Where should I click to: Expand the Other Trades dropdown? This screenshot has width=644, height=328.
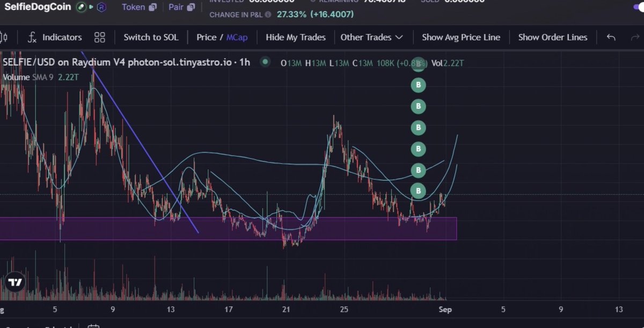[372, 38]
